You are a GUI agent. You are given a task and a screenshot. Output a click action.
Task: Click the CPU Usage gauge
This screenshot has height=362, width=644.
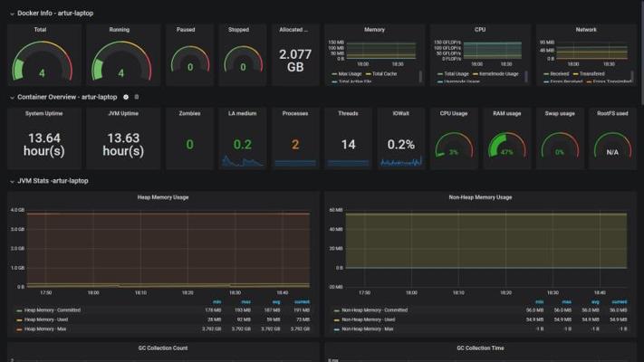click(x=454, y=145)
